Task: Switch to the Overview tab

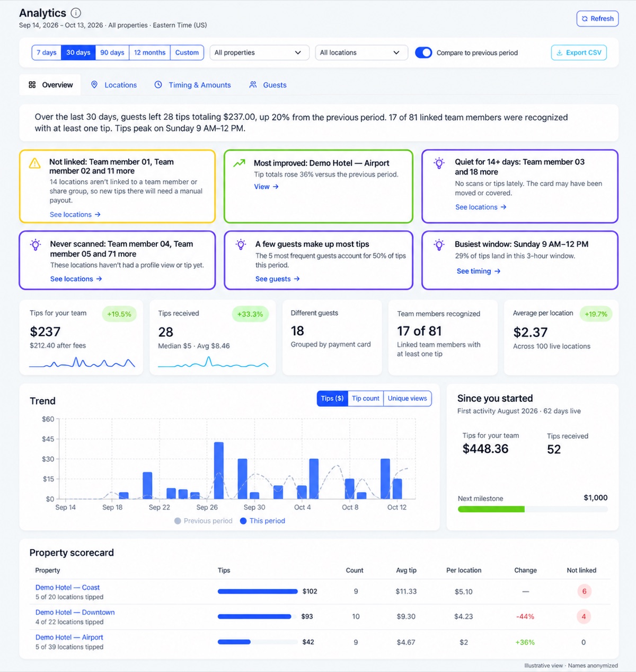Action: pyautogui.click(x=50, y=85)
